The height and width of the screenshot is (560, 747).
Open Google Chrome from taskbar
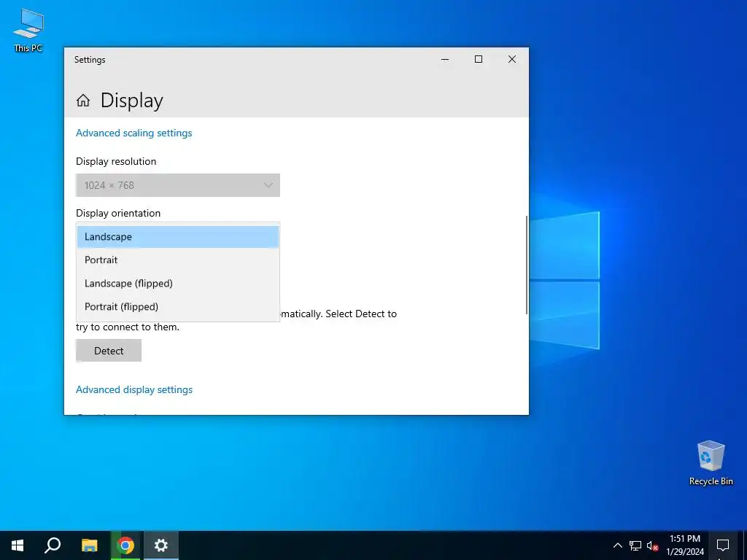(125, 545)
